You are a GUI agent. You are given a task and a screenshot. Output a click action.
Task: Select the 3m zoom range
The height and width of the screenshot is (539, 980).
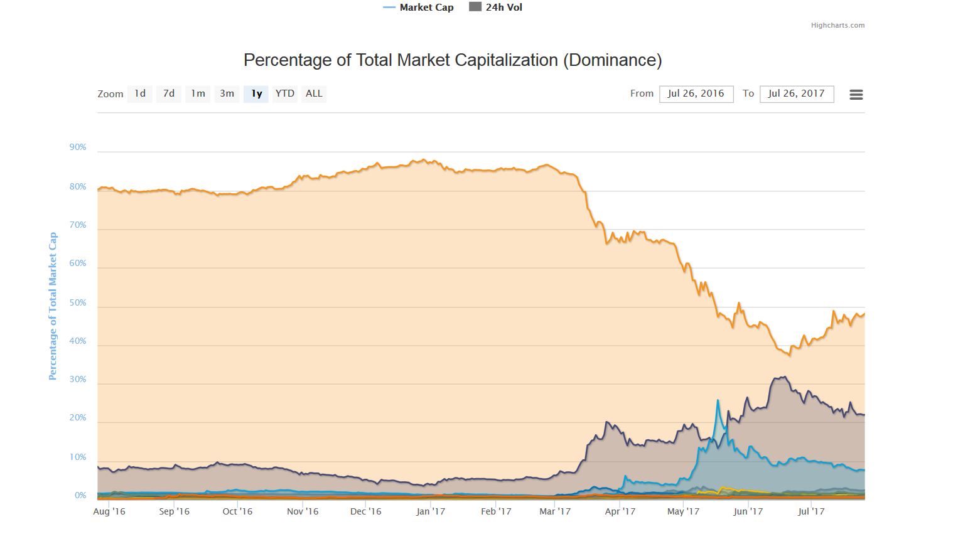pos(226,93)
